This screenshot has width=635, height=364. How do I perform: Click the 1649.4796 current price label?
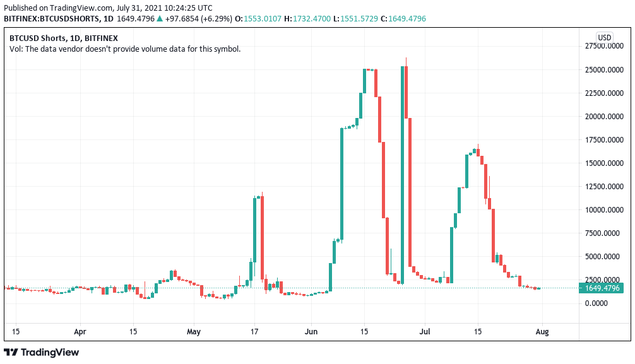coord(602,288)
